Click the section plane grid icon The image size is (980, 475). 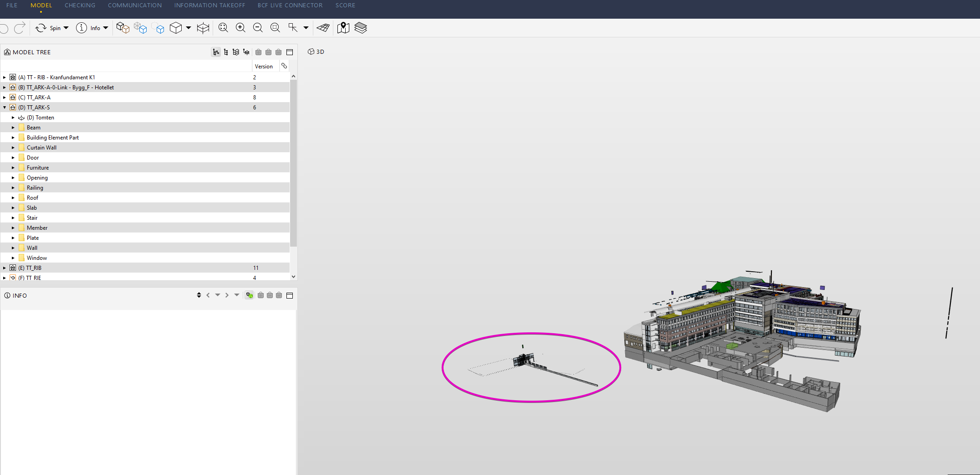[x=323, y=28]
